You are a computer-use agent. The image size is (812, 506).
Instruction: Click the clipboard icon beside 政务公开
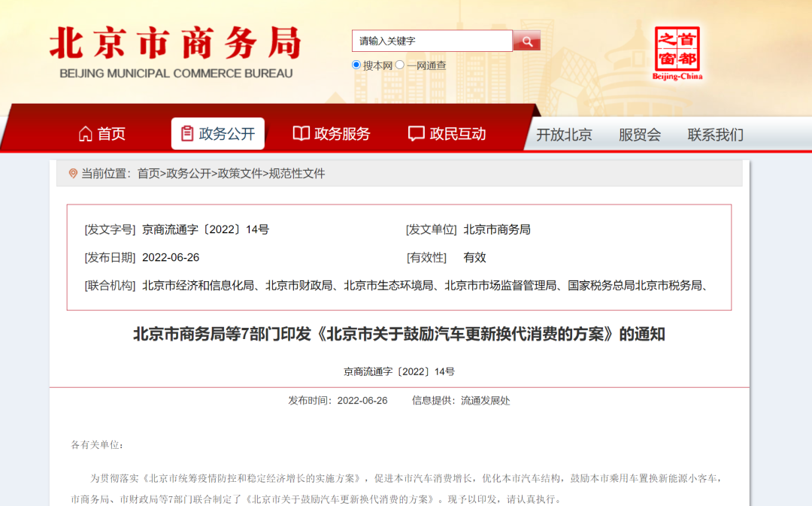pyautogui.click(x=187, y=134)
